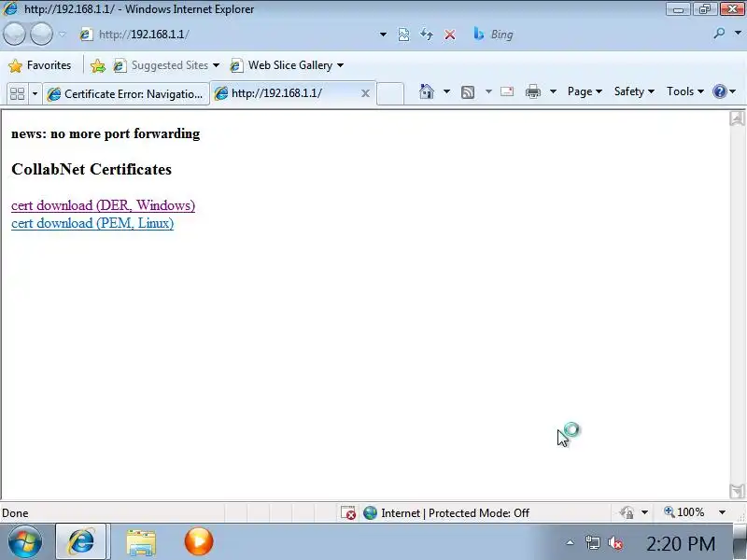The image size is (747, 560).
Task: Open Windows Explorer from taskbar
Action: pos(141,542)
